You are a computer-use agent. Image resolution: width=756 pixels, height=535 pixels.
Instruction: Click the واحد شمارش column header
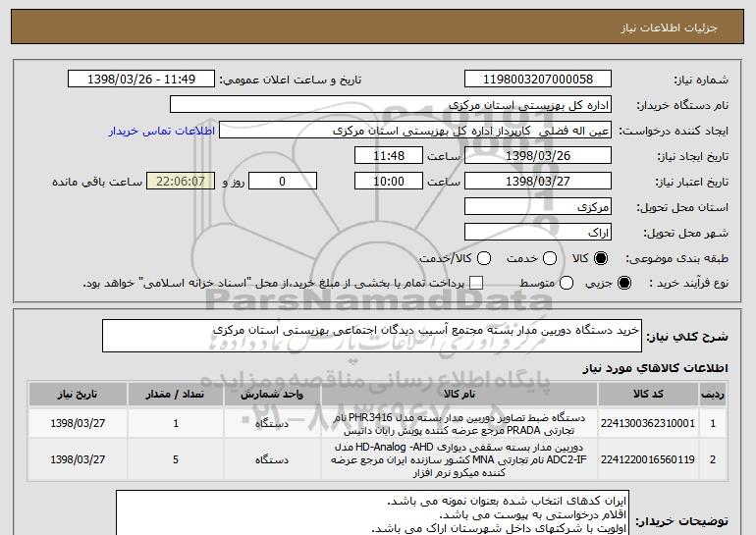[272, 395]
